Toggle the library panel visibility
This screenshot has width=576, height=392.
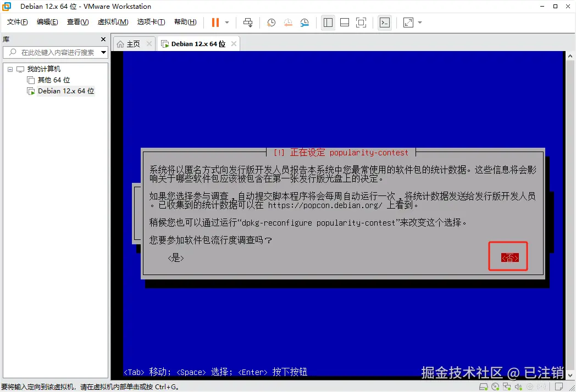(x=328, y=23)
